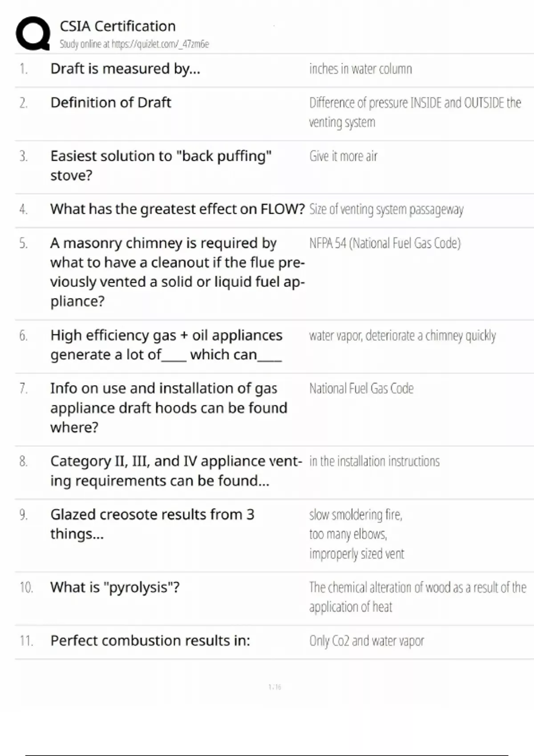Select the gas appliance draft hoods question
The image size is (534, 756).
[169, 408]
